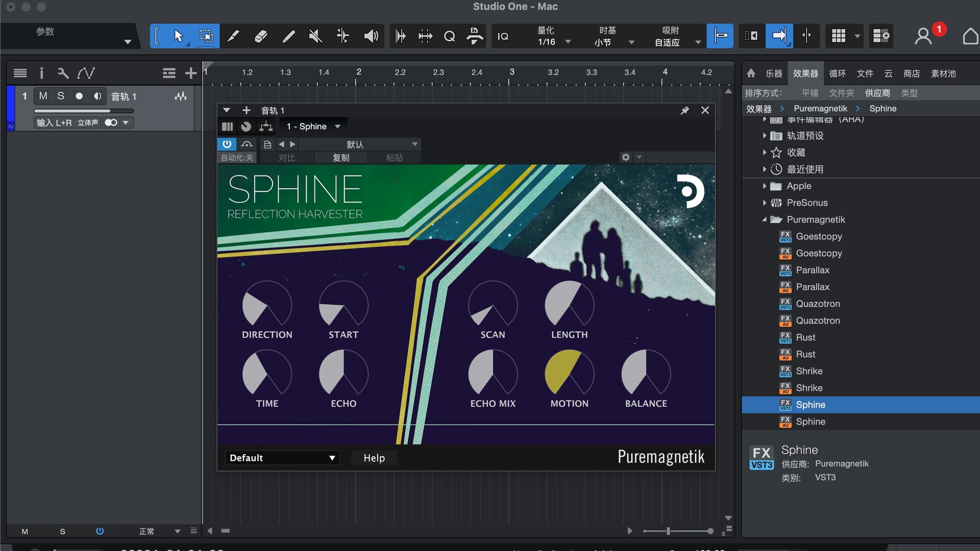Image resolution: width=980 pixels, height=551 pixels.
Task: Close the Sphine plugin window
Action: coord(705,110)
